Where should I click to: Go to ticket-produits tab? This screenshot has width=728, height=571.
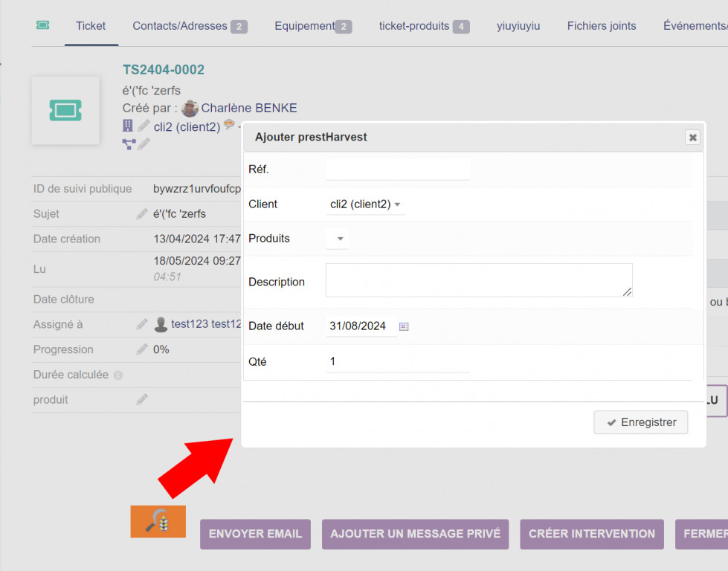click(x=425, y=26)
